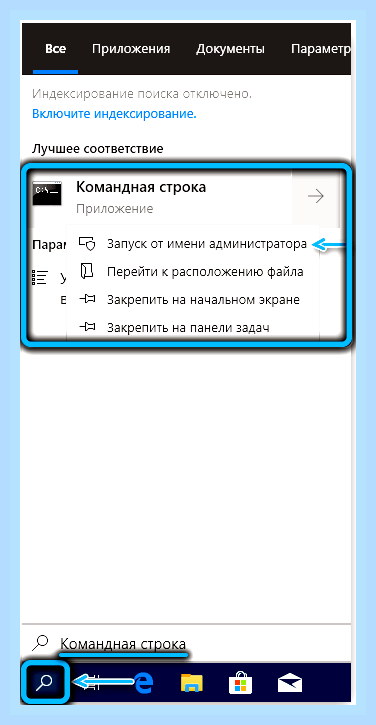Select Закрепить на панели задач
The image size is (376, 725).
click(x=188, y=327)
